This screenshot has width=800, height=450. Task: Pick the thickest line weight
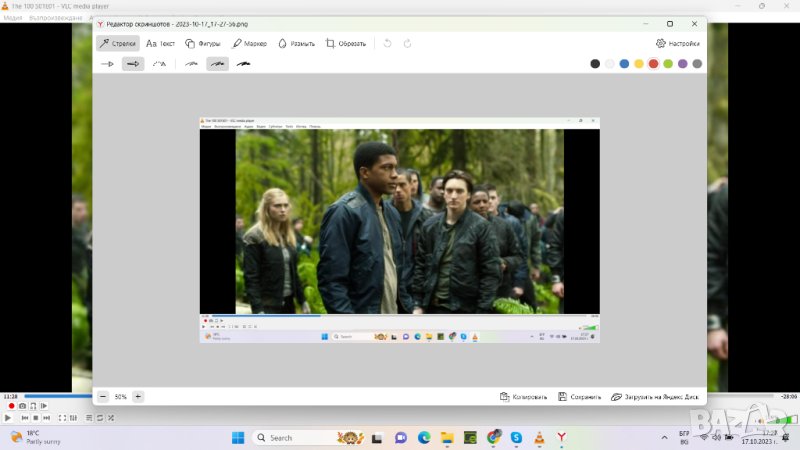243,64
